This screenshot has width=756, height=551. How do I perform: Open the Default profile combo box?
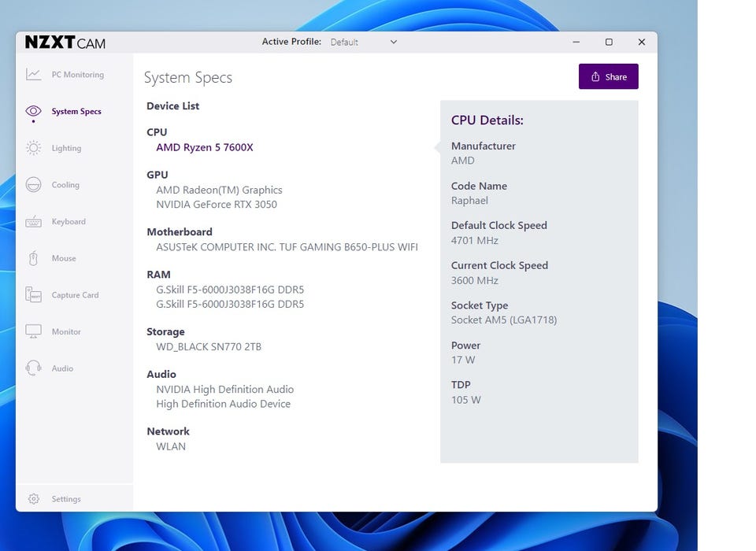tap(364, 42)
